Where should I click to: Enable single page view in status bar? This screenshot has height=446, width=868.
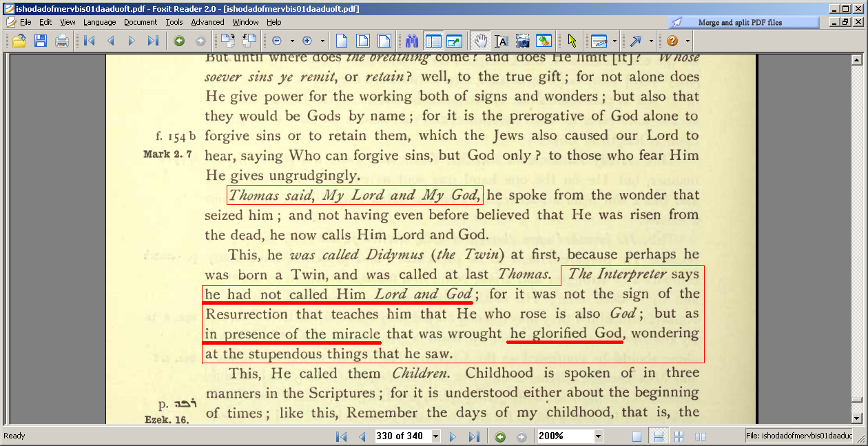[x=637, y=436]
